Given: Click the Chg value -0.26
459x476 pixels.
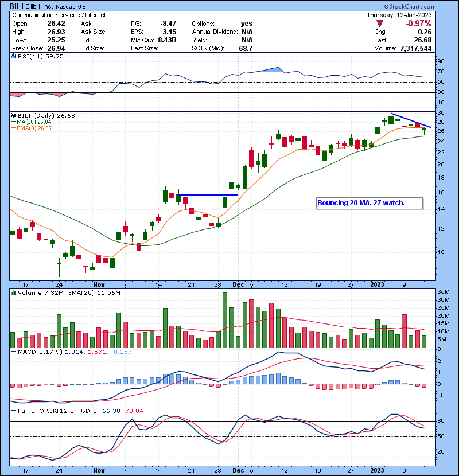Looking at the screenshot, I should click(x=423, y=32).
